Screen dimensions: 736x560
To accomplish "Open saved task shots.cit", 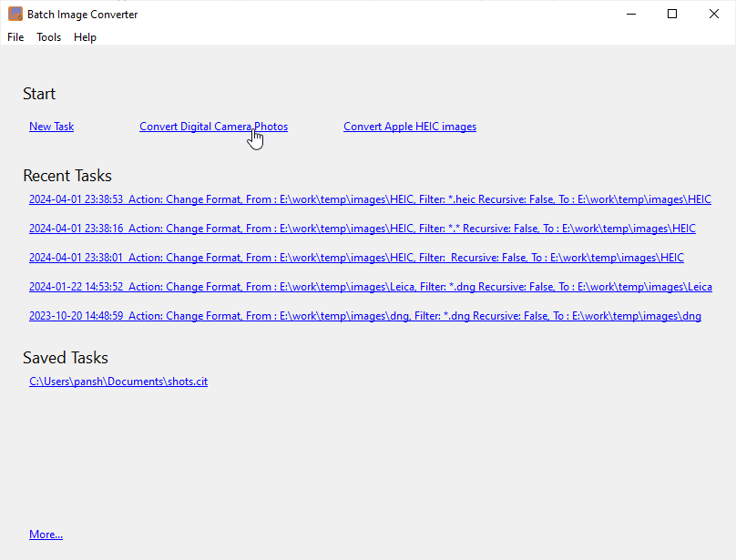I will point(118,382).
